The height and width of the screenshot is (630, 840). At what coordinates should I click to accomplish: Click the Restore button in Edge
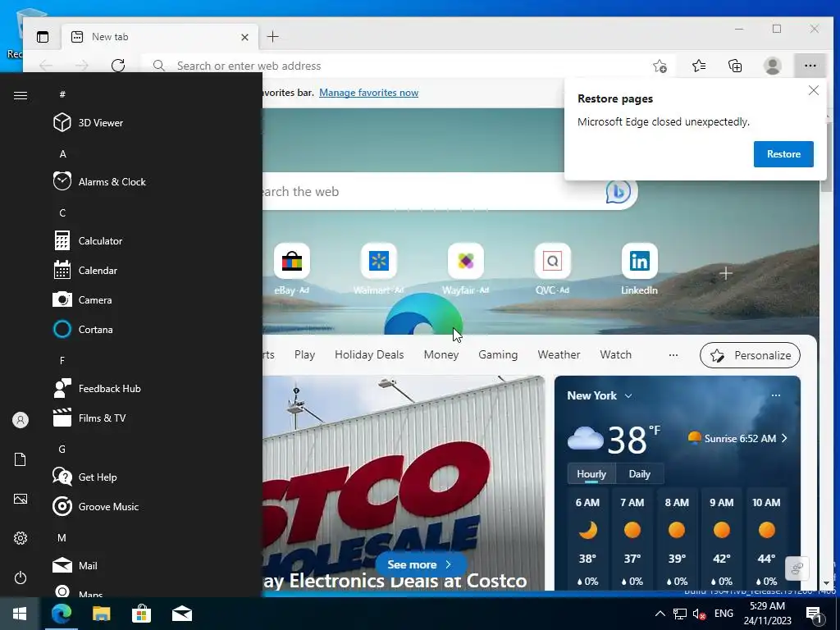click(x=783, y=153)
